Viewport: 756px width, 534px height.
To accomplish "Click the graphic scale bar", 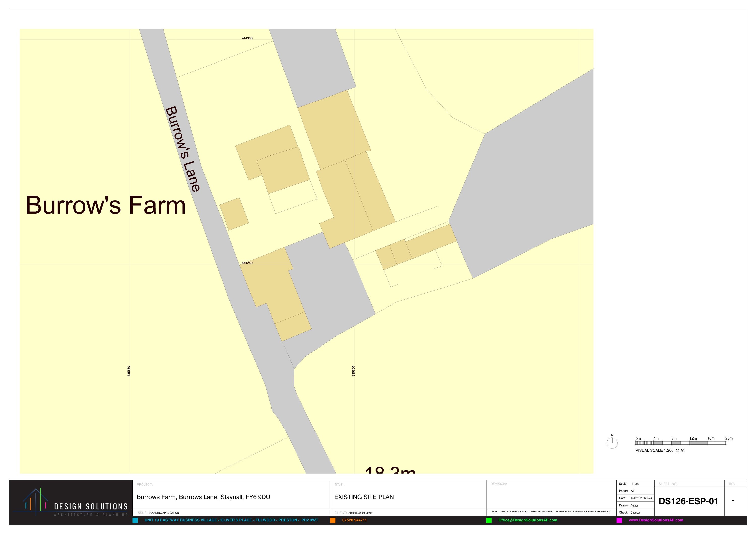I will (x=680, y=443).
